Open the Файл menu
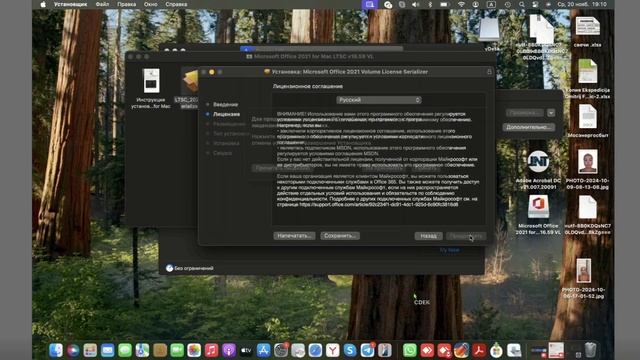640x360 pixels. coord(102,4)
